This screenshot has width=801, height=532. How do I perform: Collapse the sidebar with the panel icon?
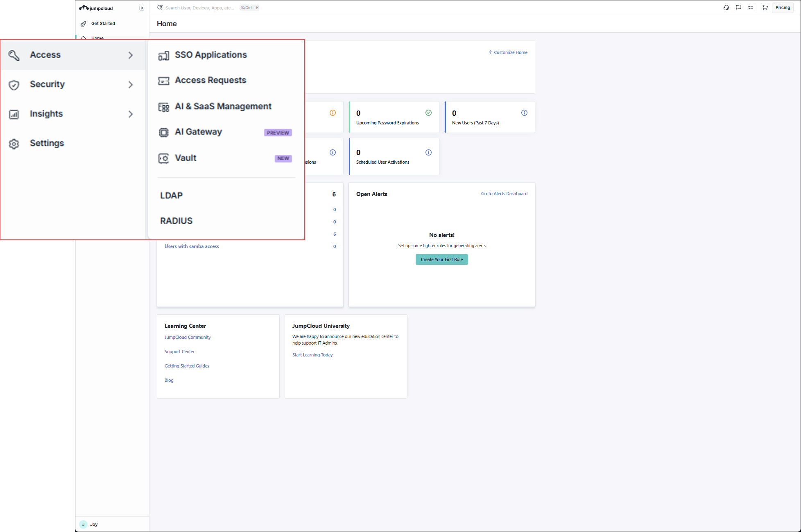142,8
